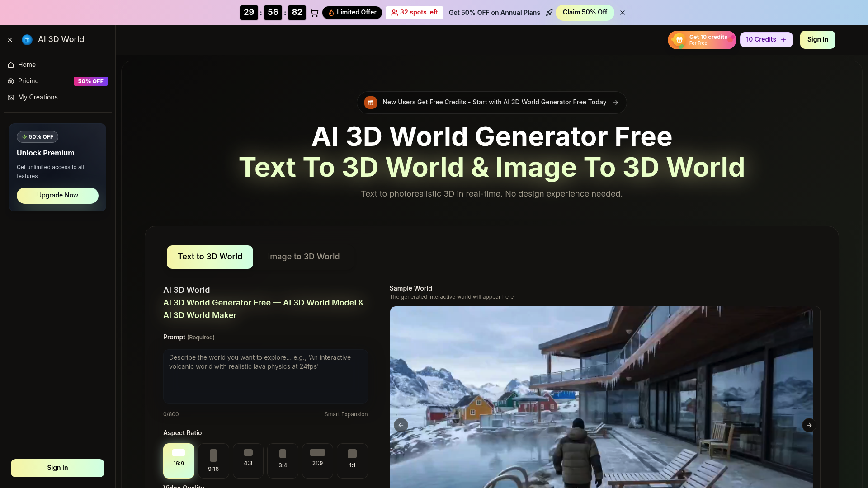The width and height of the screenshot is (868, 488).
Task: Open Pricing via its sidebar icon
Action: (x=10, y=81)
